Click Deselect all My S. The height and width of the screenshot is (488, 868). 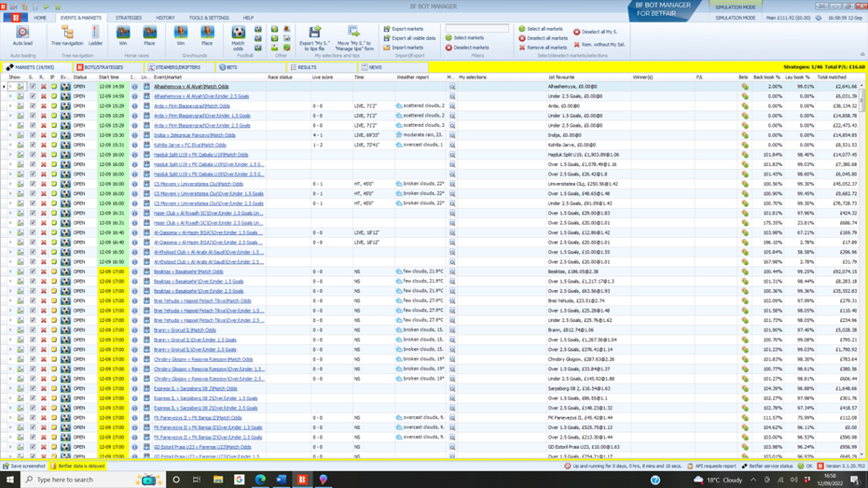coord(596,32)
